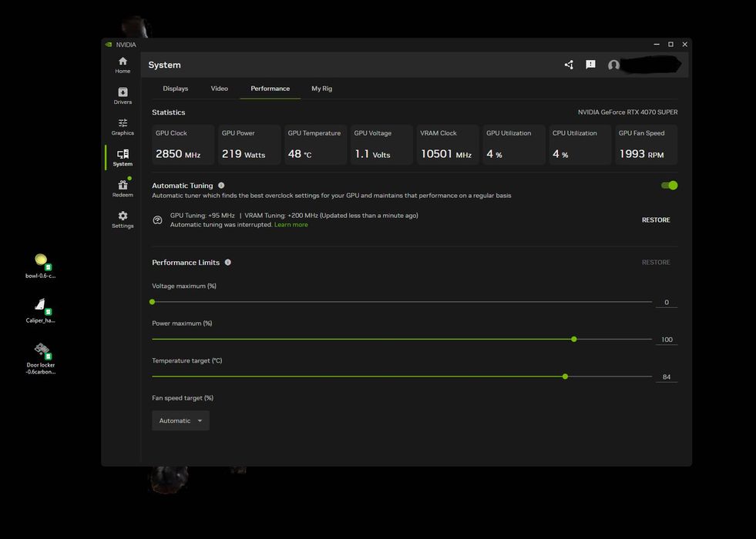Image resolution: width=756 pixels, height=539 pixels.
Task: Click the VRAM Clock statistic card
Action: coord(448,145)
